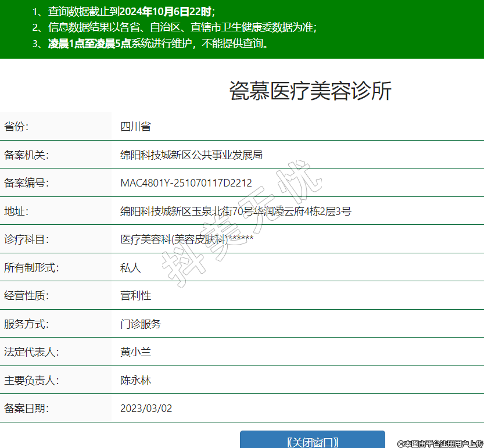Image resolution: width=484 pixels, height=448 pixels.
Task: Select the filing number MAC4801Y-251070117D2212
Action: click(186, 183)
